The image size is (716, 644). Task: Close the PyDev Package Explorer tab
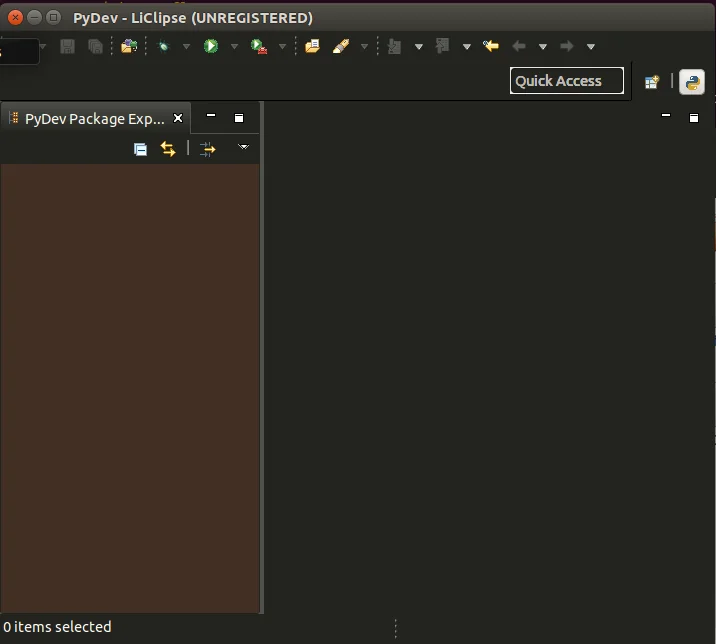pyautogui.click(x=178, y=119)
